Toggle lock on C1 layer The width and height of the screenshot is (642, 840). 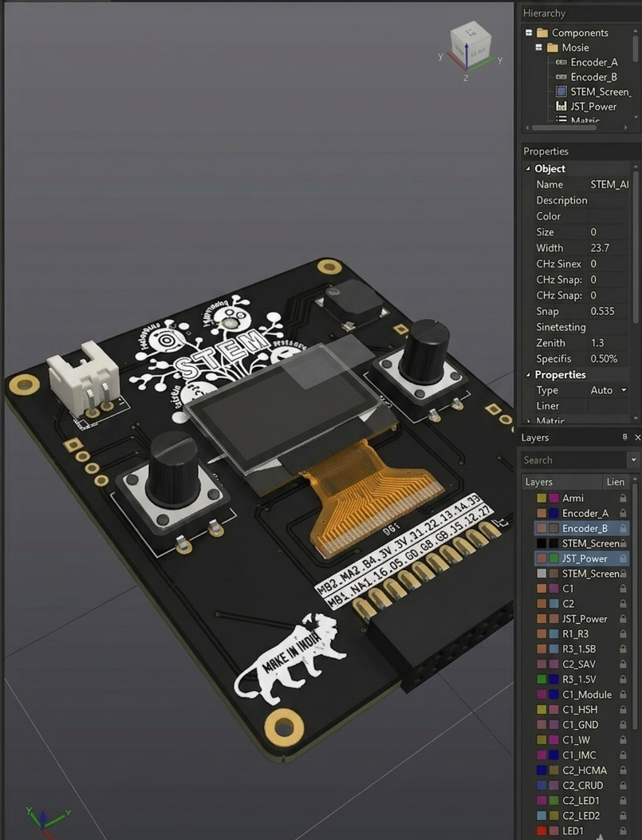point(623,588)
